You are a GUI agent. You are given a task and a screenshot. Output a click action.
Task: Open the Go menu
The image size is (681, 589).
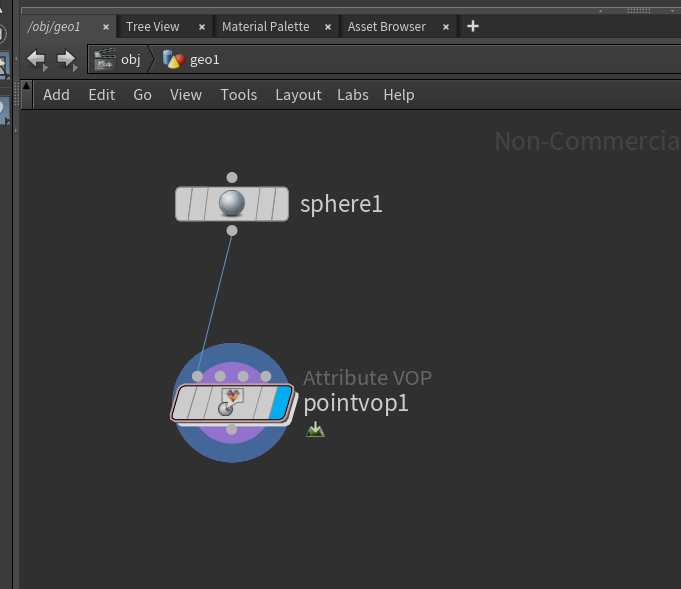point(142,95)
